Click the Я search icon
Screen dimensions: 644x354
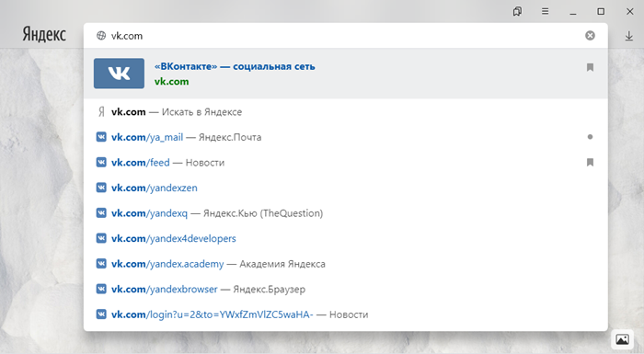pyautogui.click(x=101, y=111)
